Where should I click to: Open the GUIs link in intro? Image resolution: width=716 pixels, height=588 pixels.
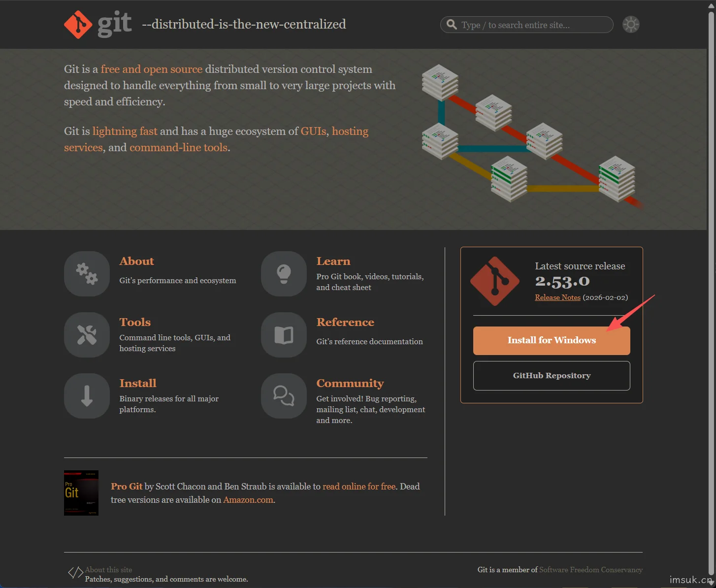(313, 131)
